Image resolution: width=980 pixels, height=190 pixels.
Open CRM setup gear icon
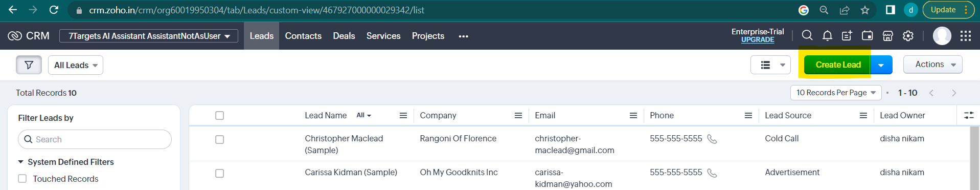[908, 35]
